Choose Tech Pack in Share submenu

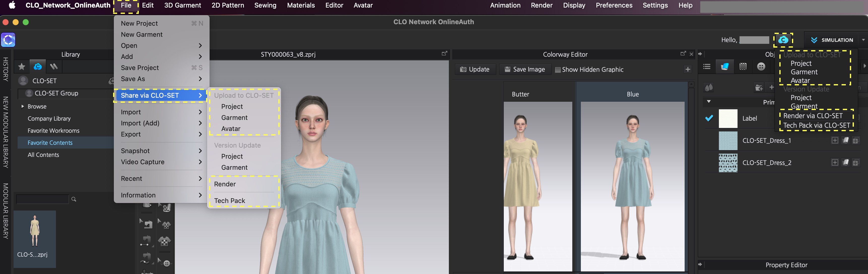244,200
